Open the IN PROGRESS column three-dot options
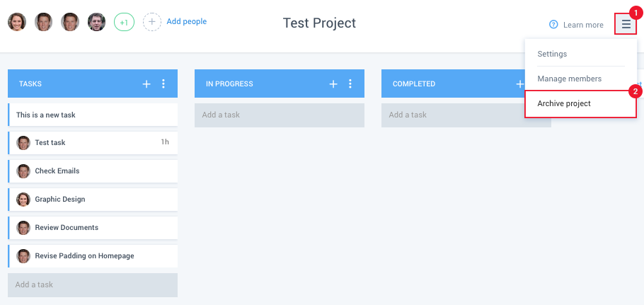Image resolution: width=644 pixels, height=305 pixels. 350,84
